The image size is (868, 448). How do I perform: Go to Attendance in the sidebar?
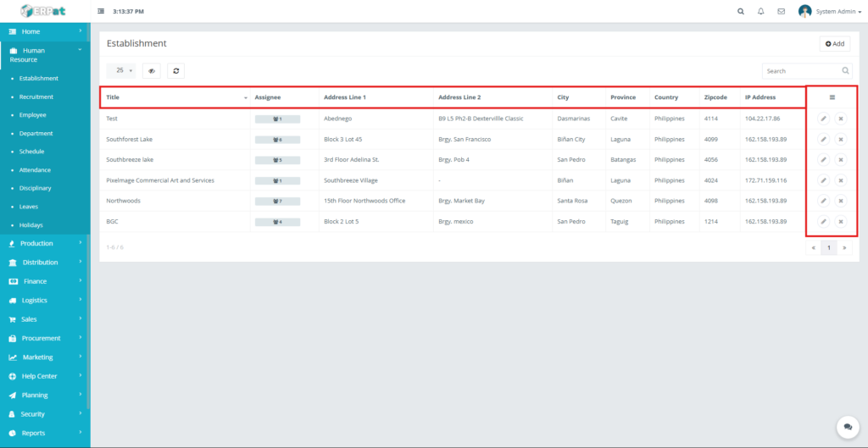click(36, 170)
